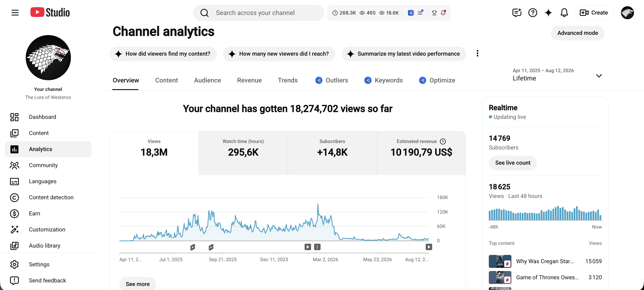
Task: Open the three-dot more suggestions menu
Action: (x=477, y=53)
